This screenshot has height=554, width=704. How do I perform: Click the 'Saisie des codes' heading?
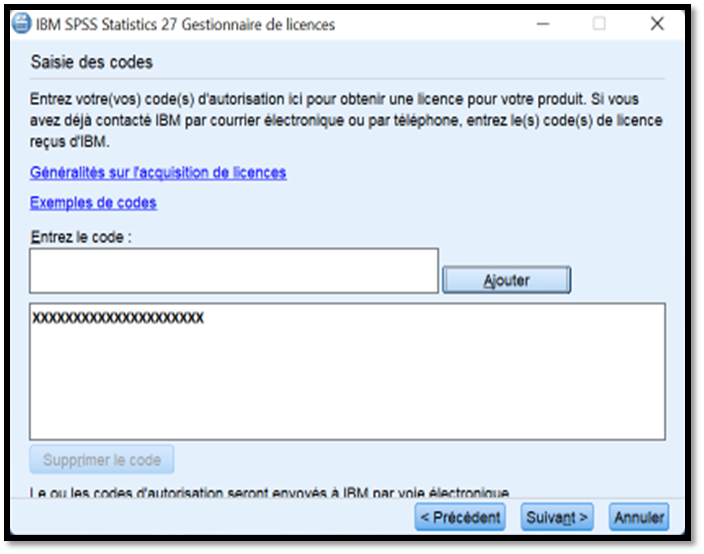[x=91, y=62]
